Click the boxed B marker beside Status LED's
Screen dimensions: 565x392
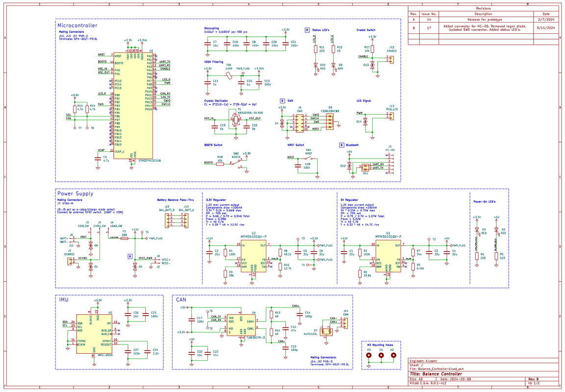click(307, 30)
